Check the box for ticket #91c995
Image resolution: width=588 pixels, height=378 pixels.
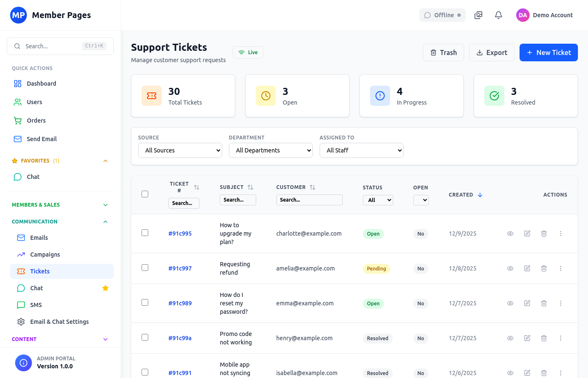pyautogui.click(x=145, y=233)
